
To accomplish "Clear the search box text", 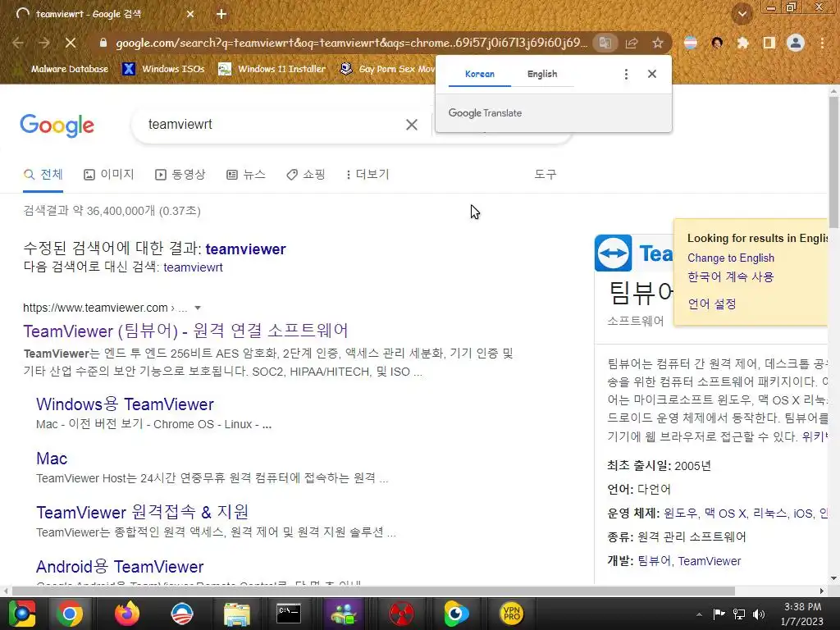I will click(412, 125).
